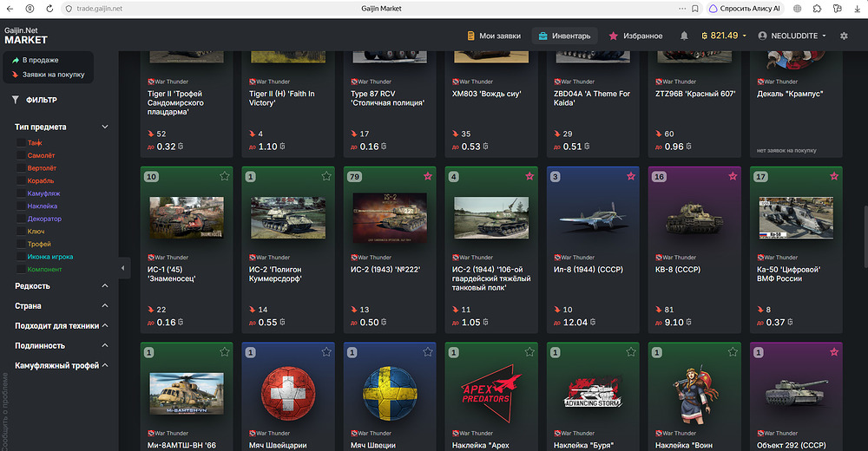868x451 pixels.
Task: Unfavorite the Ил-8 (1944) star
Action: [x=631, y=176]
